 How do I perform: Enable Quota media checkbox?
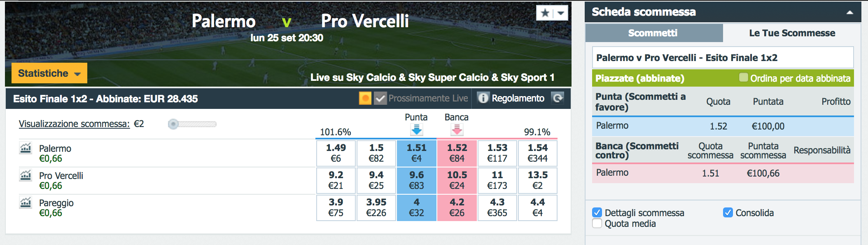coord(597,223)
